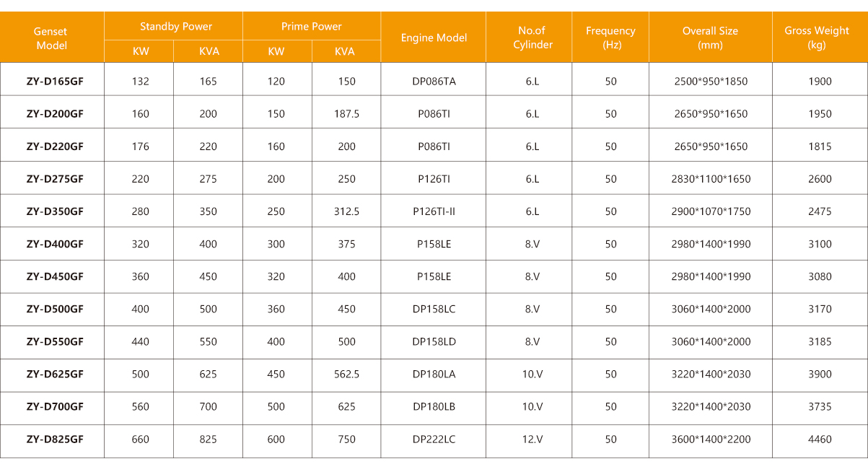Click the ZY-D625GF model cell
Viewport: 868px width, 464px height.
pyautogui.click(x=55, y=374)
